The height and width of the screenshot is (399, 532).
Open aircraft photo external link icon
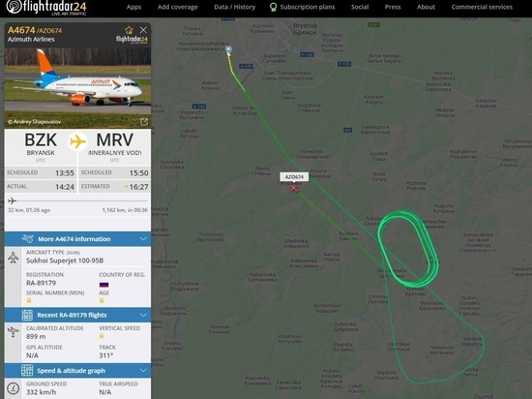(144, 122)
